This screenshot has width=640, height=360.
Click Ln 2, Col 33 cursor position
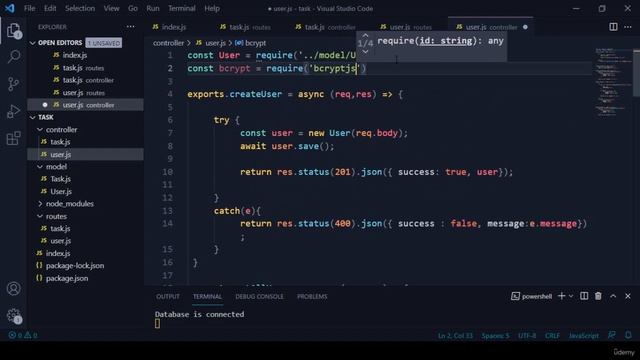coord(455,336)
